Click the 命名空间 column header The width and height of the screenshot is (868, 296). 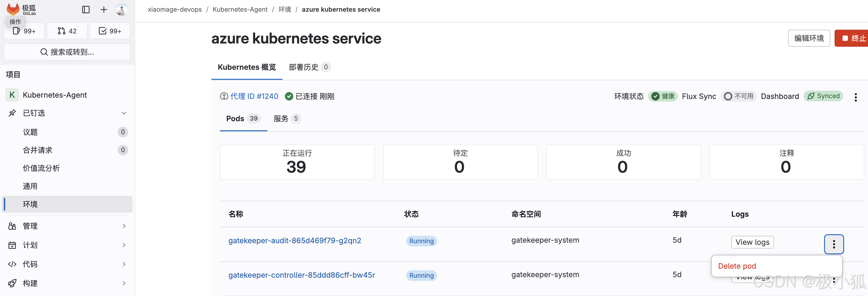tap(526, 214)
